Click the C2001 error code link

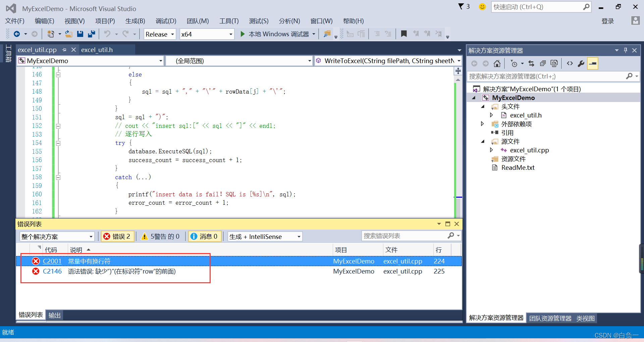(x=52, y=261)
